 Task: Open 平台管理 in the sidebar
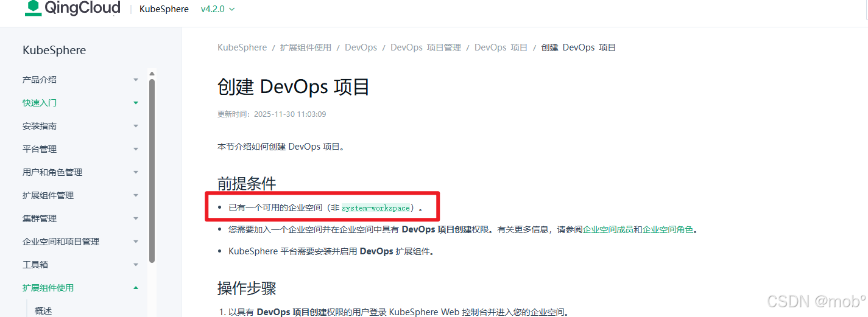coord(40,149)
